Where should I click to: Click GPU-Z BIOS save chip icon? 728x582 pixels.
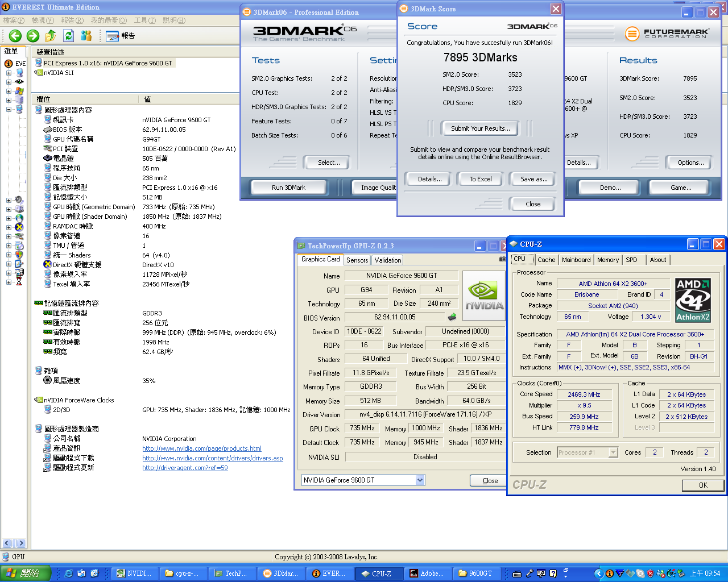(x=452, y=317)
